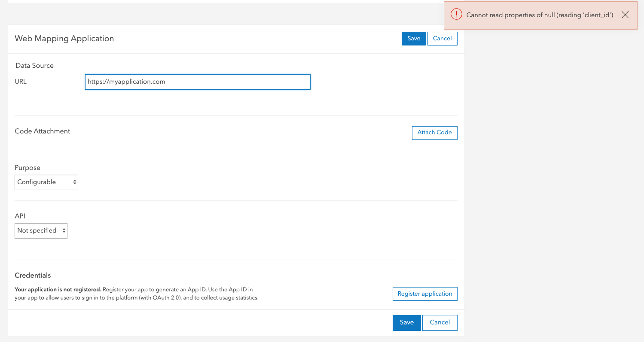Dismiss the client_id error notification
Viewport: 644px width, 342px height.
tap(625, 15)
